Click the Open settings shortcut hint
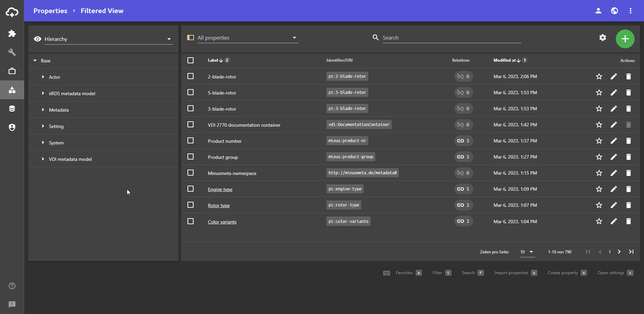This screenshot has width=644, height=314. pos(615,273)
